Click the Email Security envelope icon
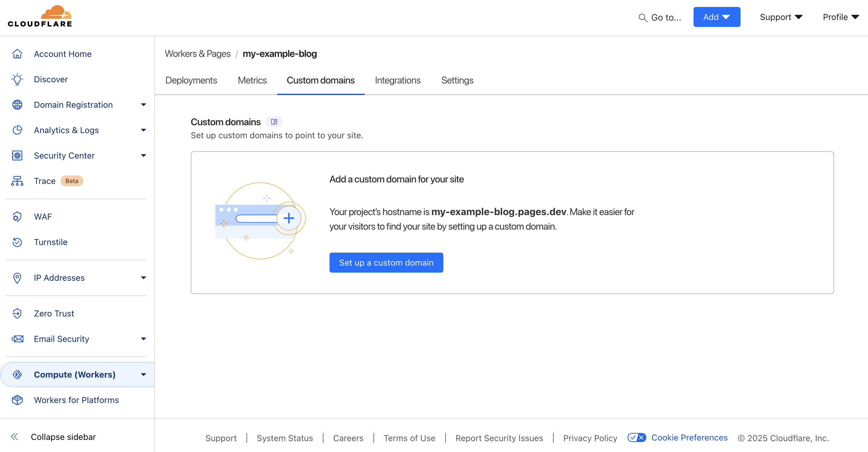This screenshot has width=868, height=452. pyautogui.click(x=17, y=339)
